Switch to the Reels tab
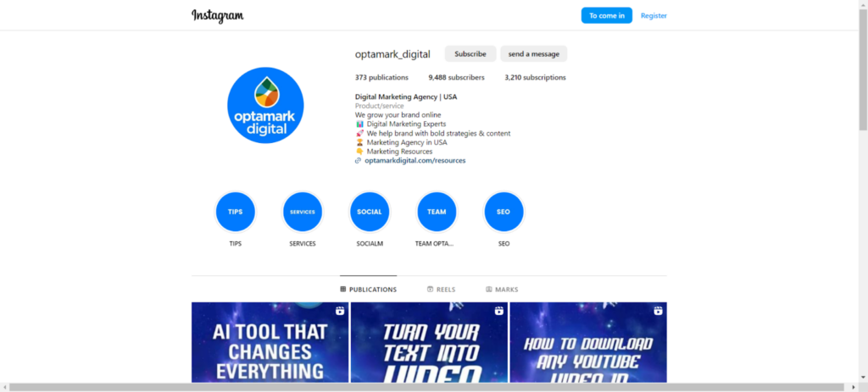 (441, 290)
